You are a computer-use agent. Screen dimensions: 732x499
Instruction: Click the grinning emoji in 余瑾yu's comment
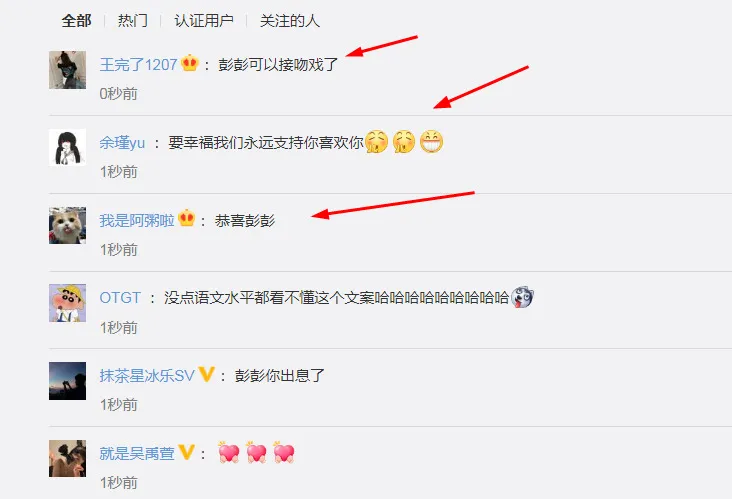pos(431,142)
